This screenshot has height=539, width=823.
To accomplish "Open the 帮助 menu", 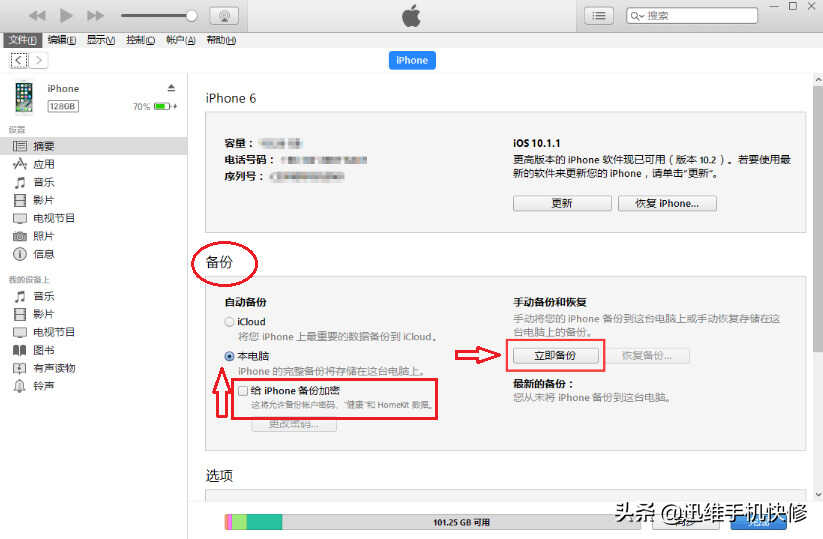I will click(220, 40).
